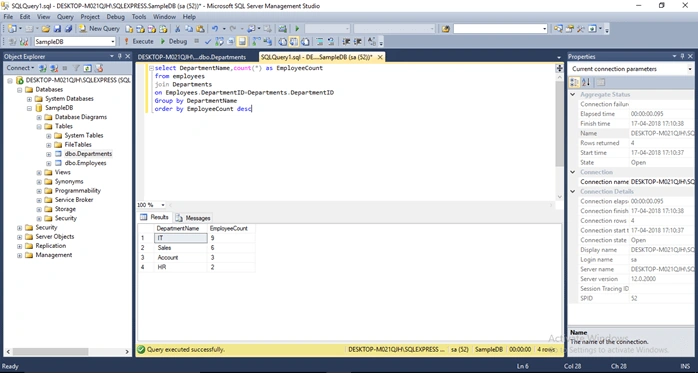Click the Execute button
The image size is (698, 373).
point(138,41)
